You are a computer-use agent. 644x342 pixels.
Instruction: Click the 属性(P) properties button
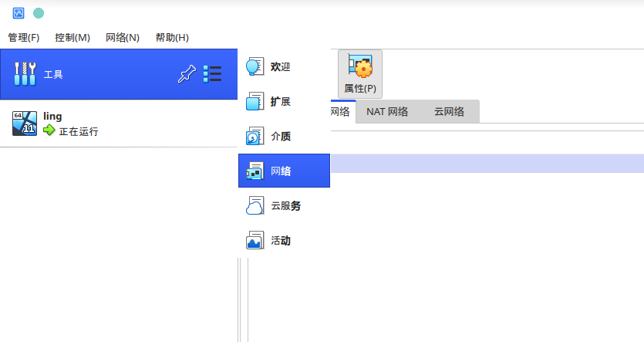pos(360,74)
